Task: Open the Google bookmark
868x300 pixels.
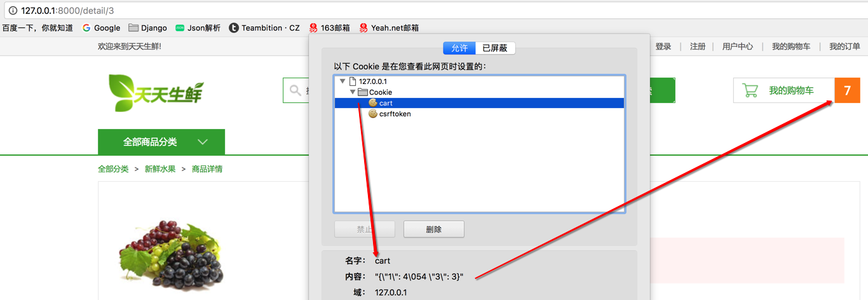Action: pos(101,28)
